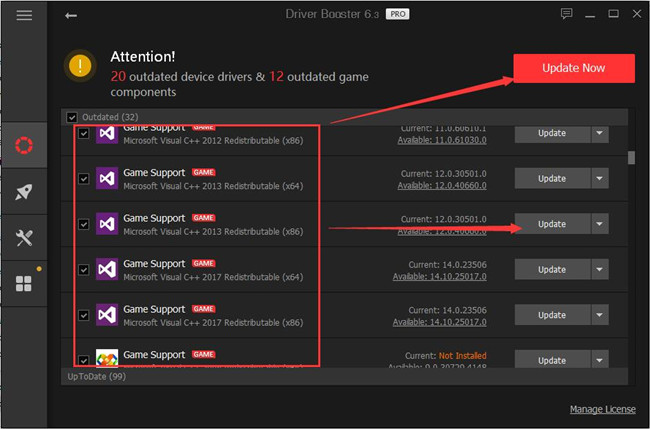Open Available: 14.10.25017.0 link for 2017 (x86)
The height and width of the screenshot is (429, 650).
(439, 322)
